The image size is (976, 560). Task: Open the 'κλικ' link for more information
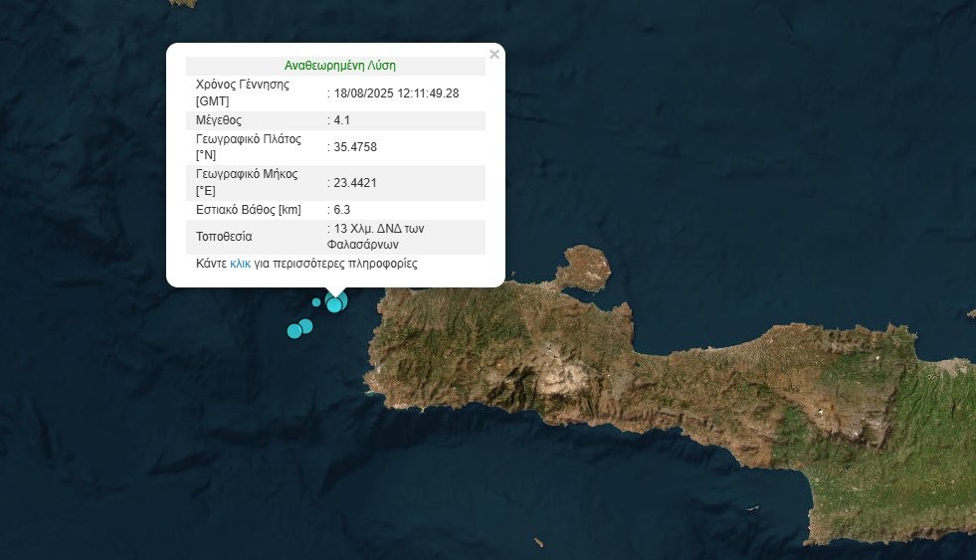(240, 265)
